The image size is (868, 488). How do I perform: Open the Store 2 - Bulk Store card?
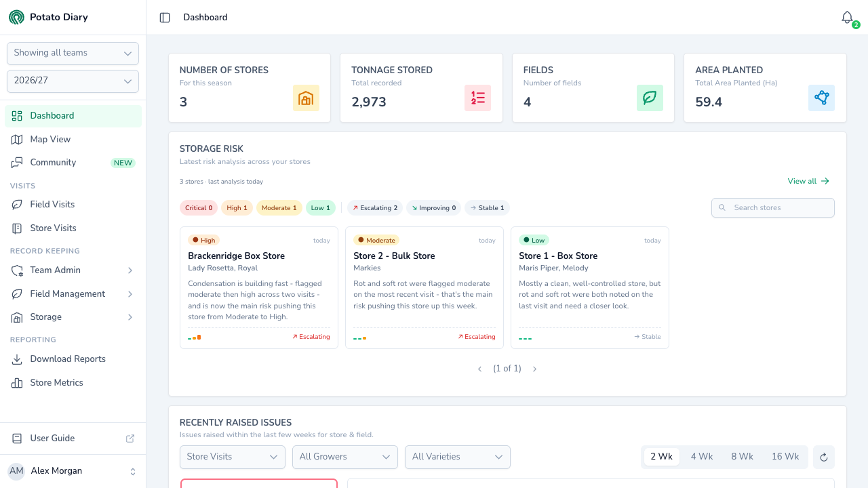pyautogui.click(x=425, y=288)
